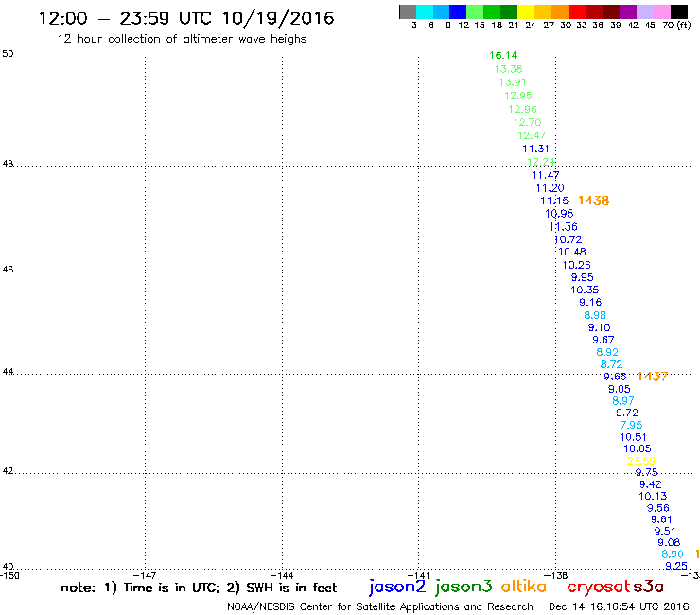This screenshot has height=615, width=700.
Task: Select the 10.72 data point
Action: pyautogui.click(x=568, y=239)
